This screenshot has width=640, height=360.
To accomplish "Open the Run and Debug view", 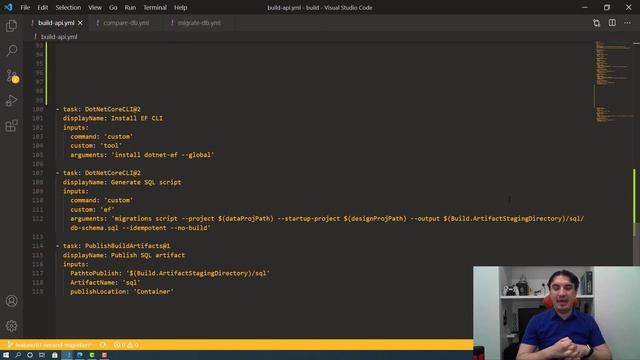I will point(11,100).
